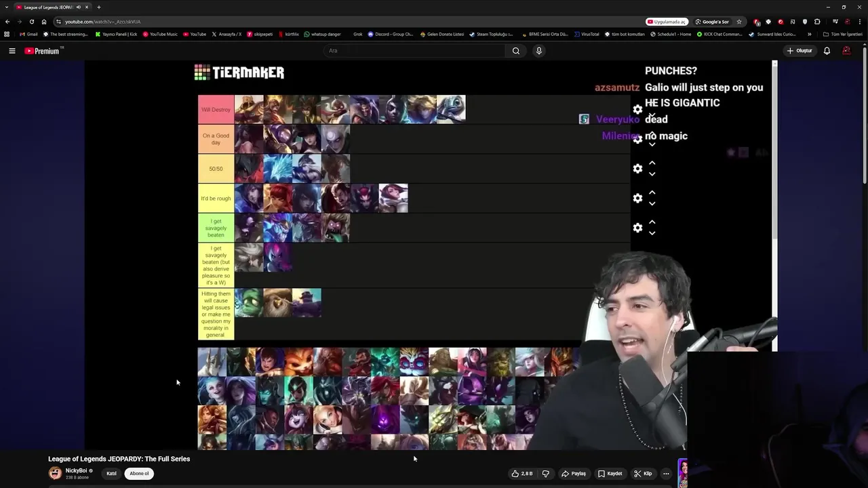This screenshot has height=488, width=868.
Task: Subscribe using Abone ol button
Action: 139,474
